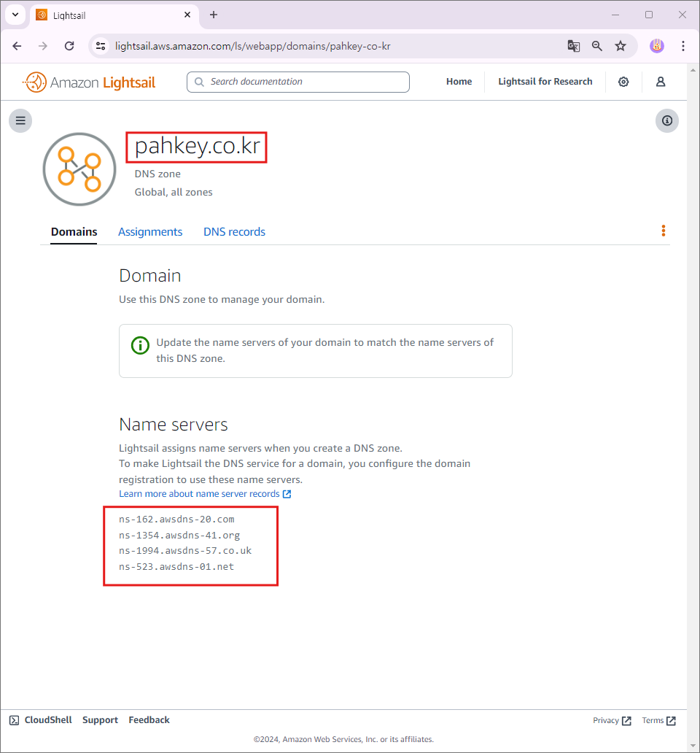
Task: Switch to the Domains tab
Action: [74, 232]
